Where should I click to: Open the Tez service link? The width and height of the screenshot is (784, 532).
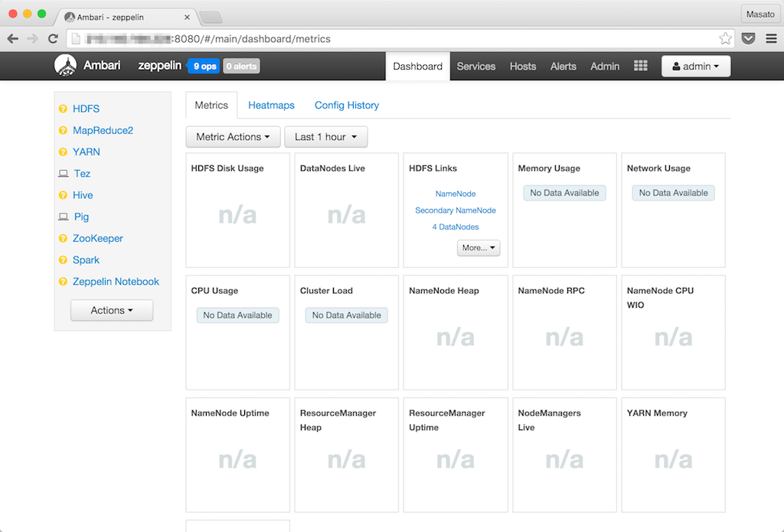(x=82, y=174)
